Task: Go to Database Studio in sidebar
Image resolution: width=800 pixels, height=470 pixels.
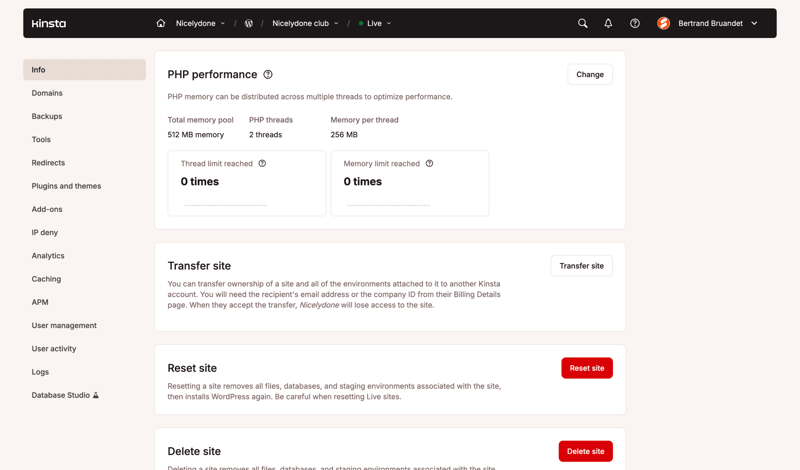Action: coord(61,395)
